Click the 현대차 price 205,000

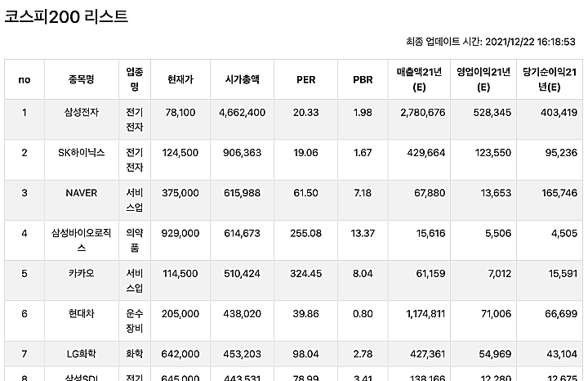[180, 313]
